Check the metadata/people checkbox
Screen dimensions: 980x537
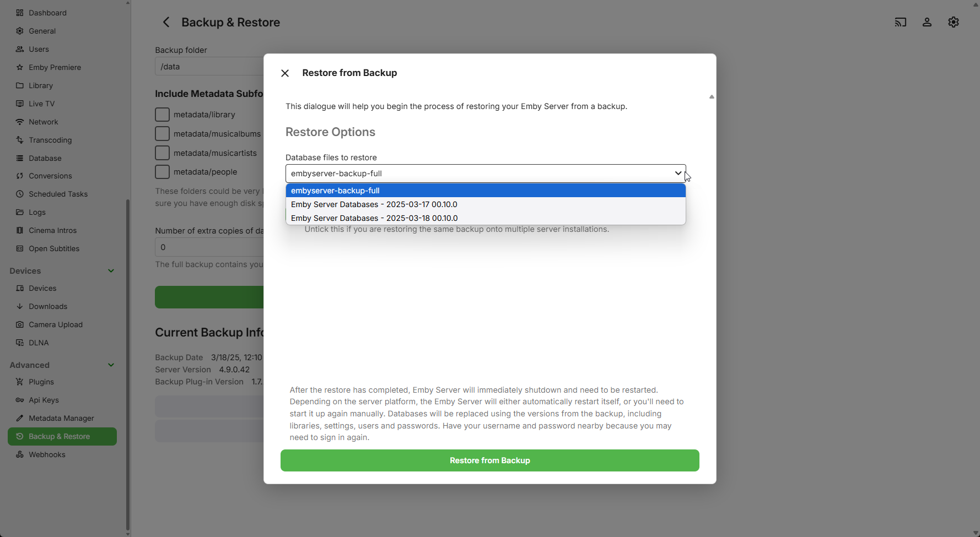(x=162, y=172)
